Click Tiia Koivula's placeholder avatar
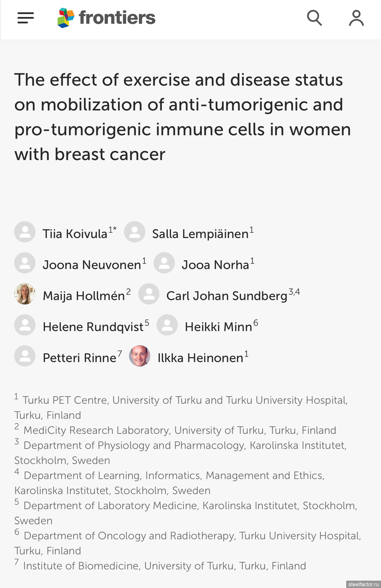 tap(25, 232)
